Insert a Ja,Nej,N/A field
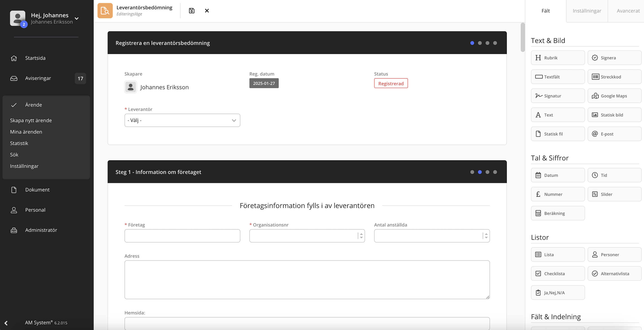644x330 pixels. click(558, 292)
